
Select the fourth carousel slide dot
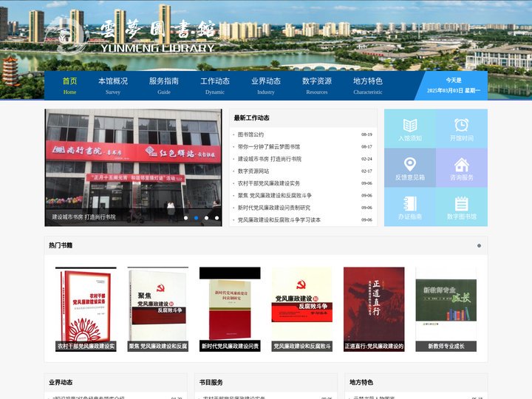click(216, 218)
